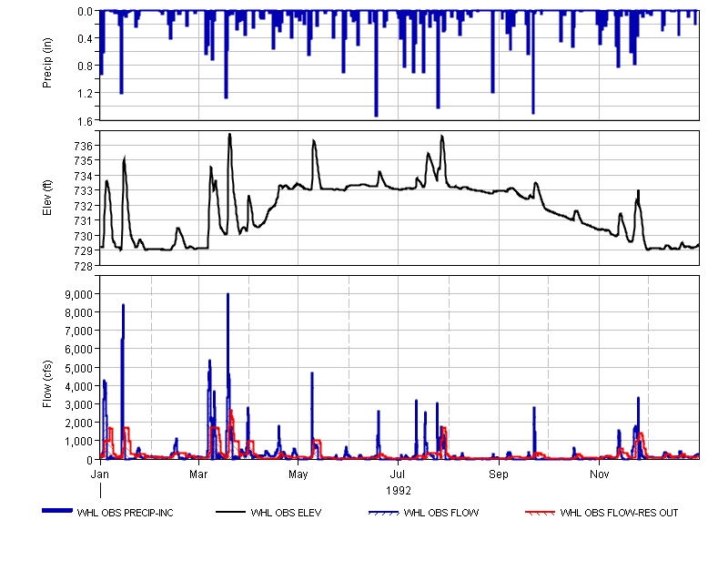Click the Elev (ft) axis title
The height and width of the screenshot is (571, 728).
[x=47, y=198]
